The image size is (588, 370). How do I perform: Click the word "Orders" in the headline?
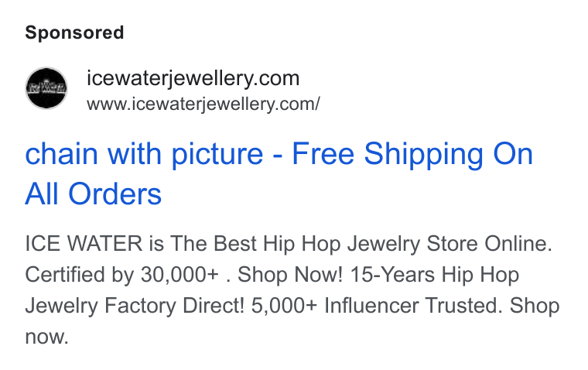click(115, 194)
